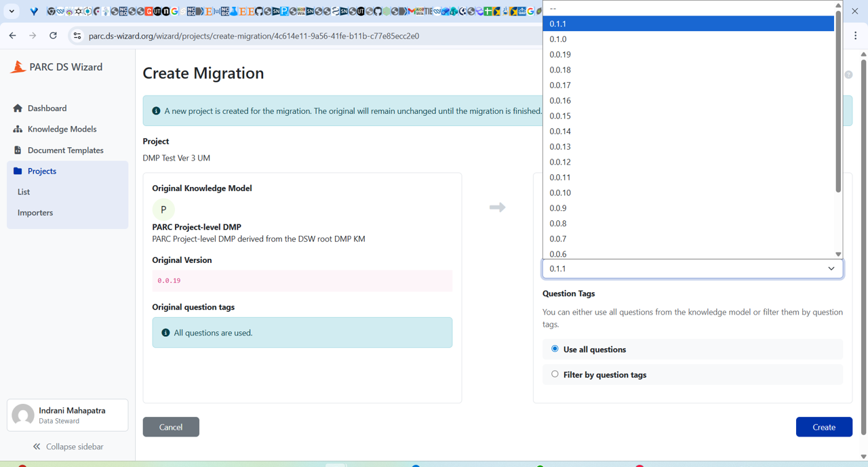Open Dashboard from the sidebar
Screen dimensions: 868x467
[47, 108]
